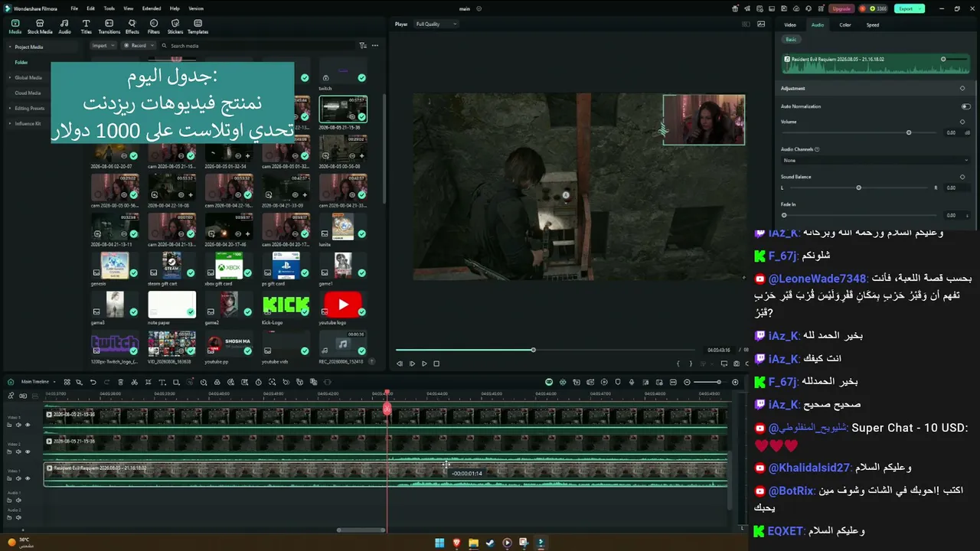This screenshot has width=980, height=551.
Task: Select the Split scissors tool
Action: click(134, 382)
